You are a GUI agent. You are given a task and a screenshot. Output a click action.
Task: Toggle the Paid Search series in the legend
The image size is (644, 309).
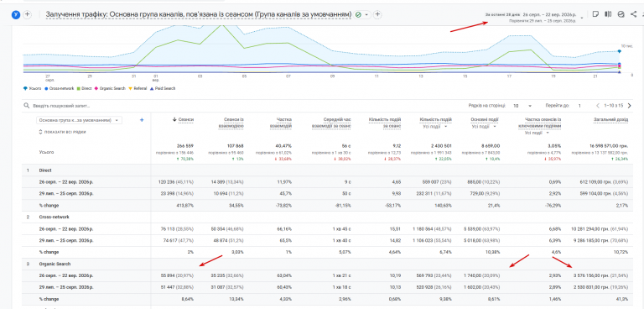pyautogui.click(x=163, y=88)
